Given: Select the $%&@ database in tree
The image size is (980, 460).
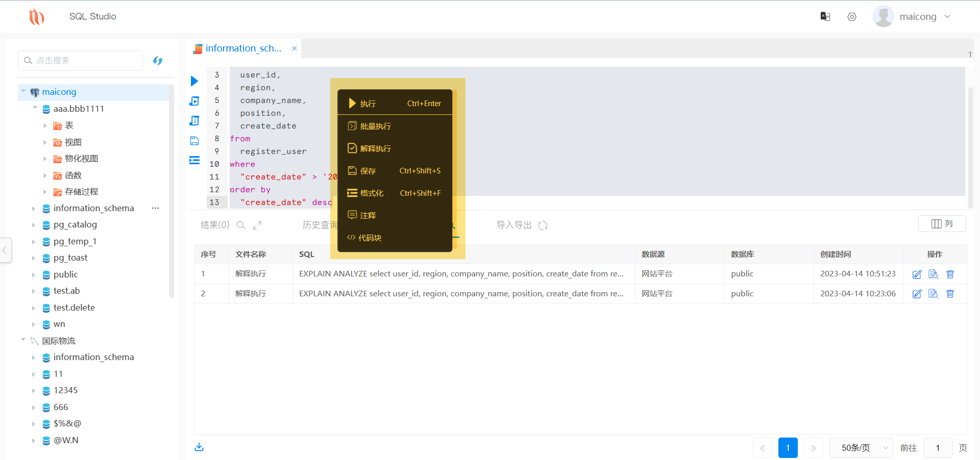Looking at the screenshot, I should click(67, 424).
